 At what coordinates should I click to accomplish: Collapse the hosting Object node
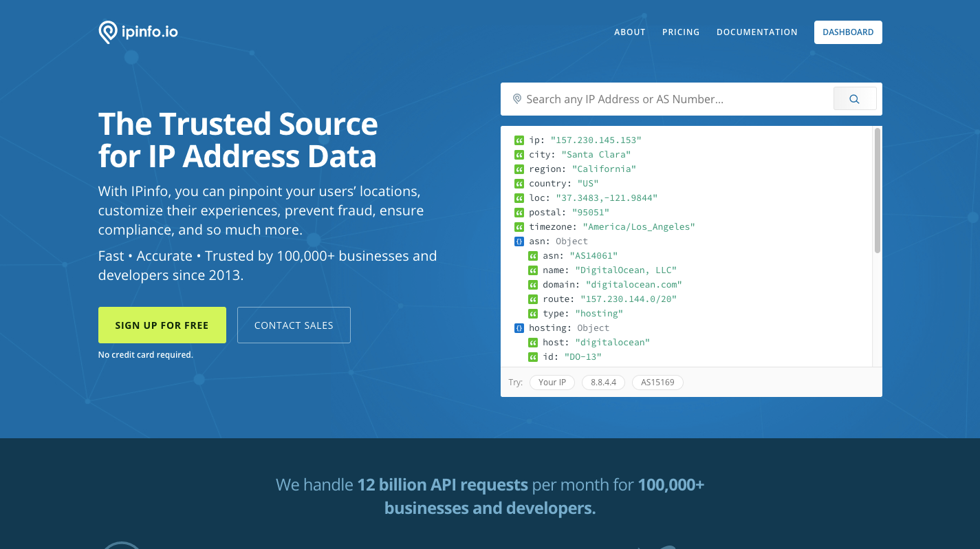click(519, 328)
